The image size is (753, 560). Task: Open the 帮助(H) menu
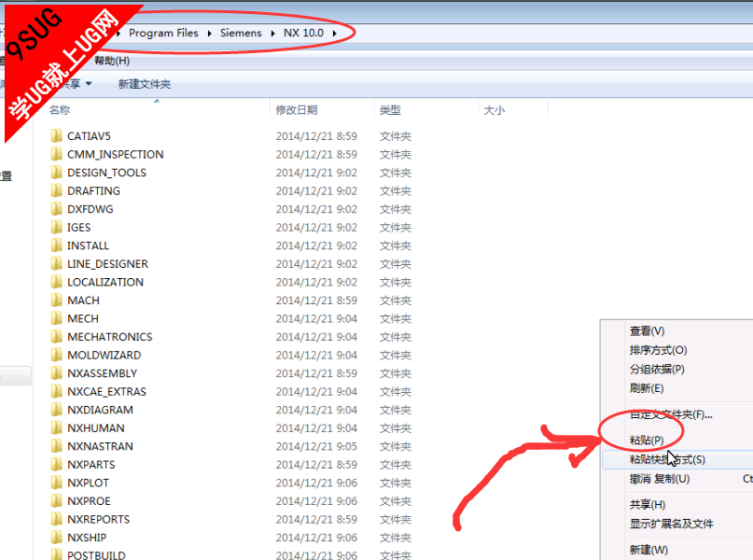tap(112, 61)
